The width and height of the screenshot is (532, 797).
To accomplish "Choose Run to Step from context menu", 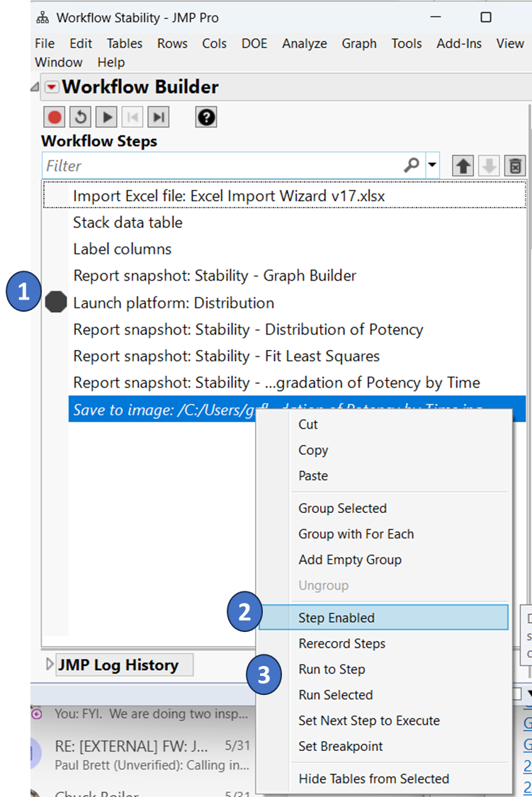I will pos(332,669).
